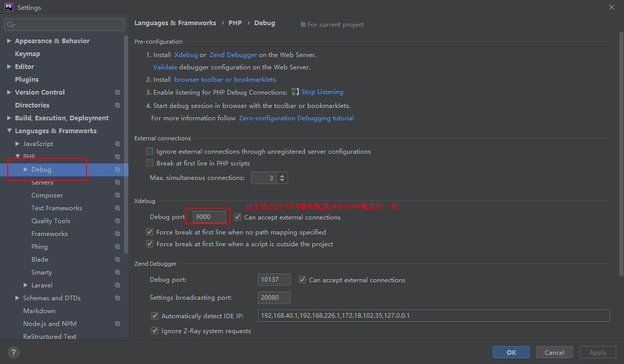Enable Ignore external connections checkbox
This screenshot has width=624, height=364.
click(150, 152)
